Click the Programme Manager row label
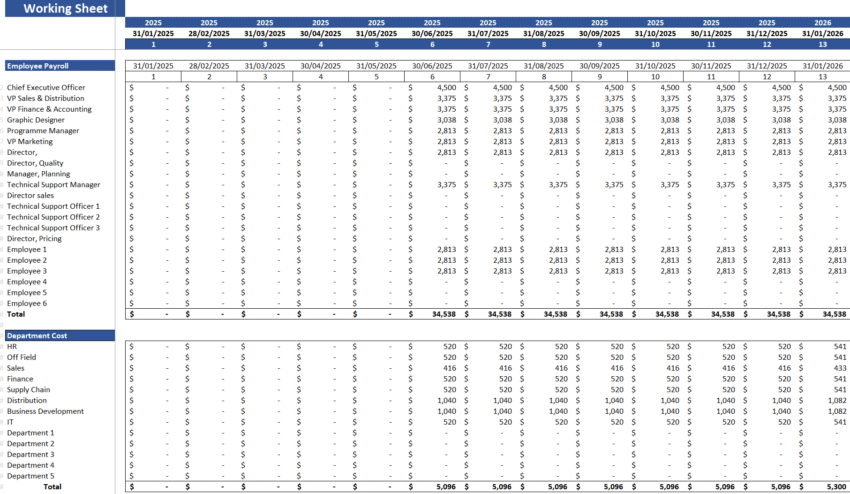 (x=43, y=131)
